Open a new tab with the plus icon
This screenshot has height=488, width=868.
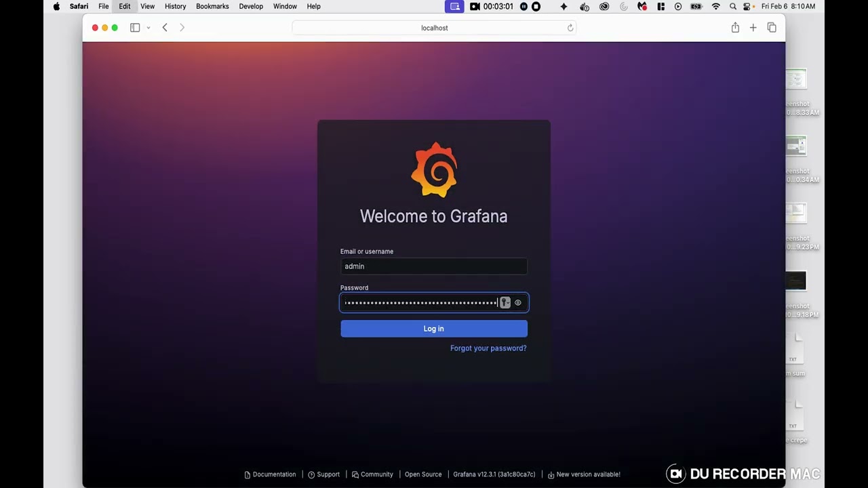click(753, 28)
